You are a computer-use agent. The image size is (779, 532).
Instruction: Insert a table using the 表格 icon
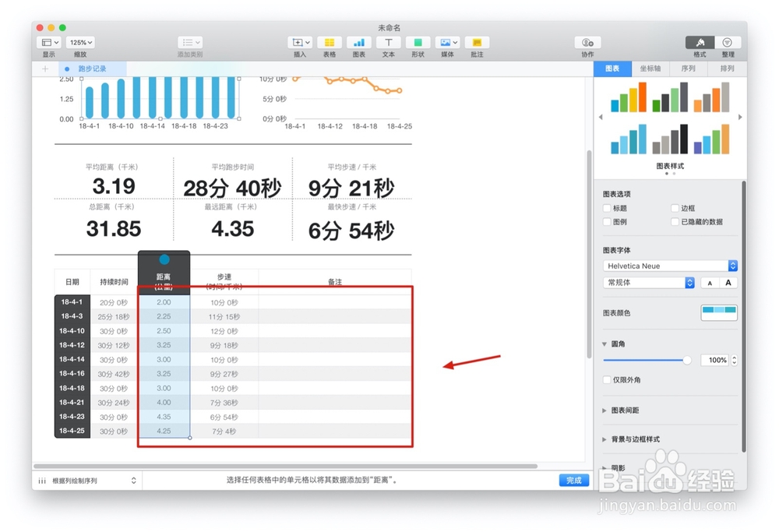click(328, 43)
